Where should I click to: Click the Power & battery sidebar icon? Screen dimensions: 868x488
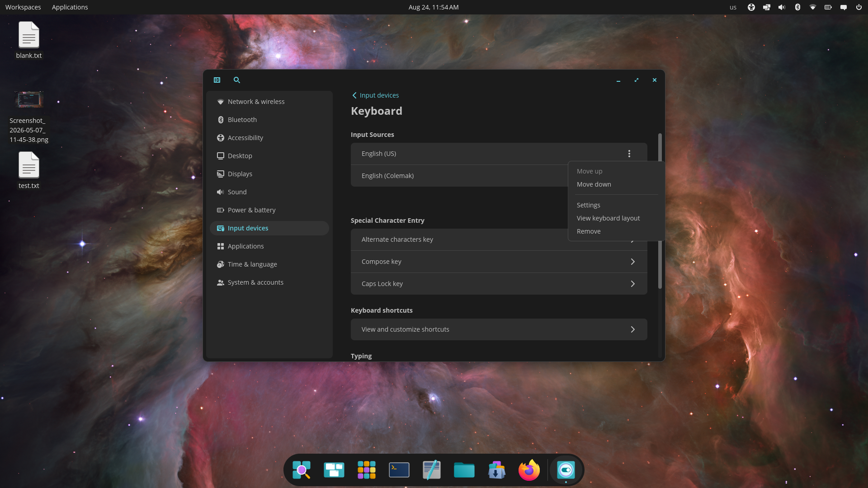coord(220,210)
